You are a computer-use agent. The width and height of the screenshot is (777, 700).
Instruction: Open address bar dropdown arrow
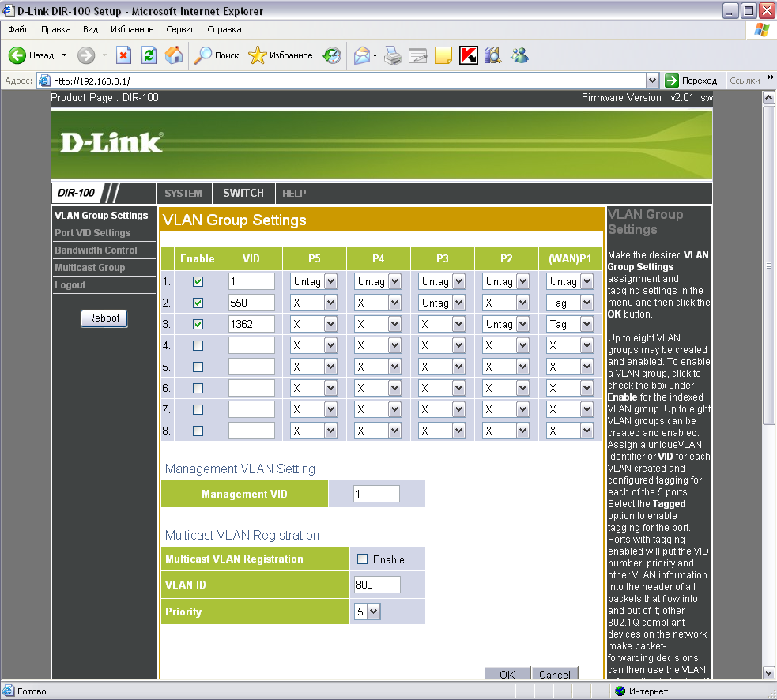[653, 81]
